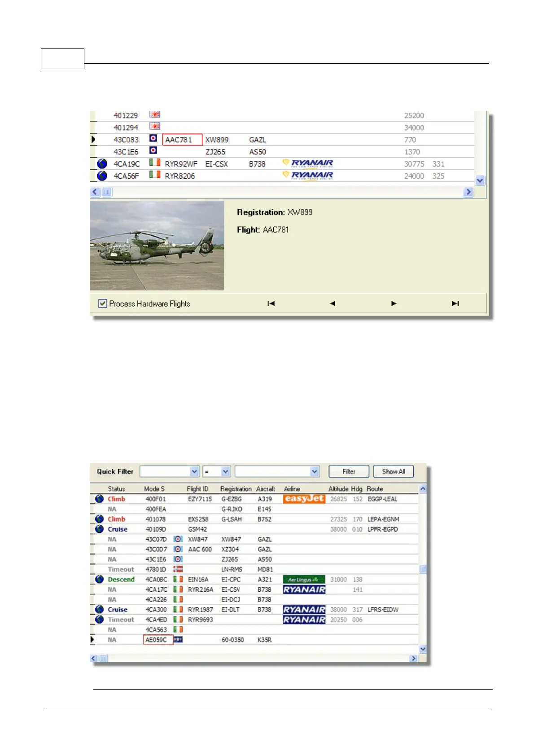Click the helicopter aircraft photo
Image resolution: width=534 pixels, height=756 pixels.
pos(157,245)
